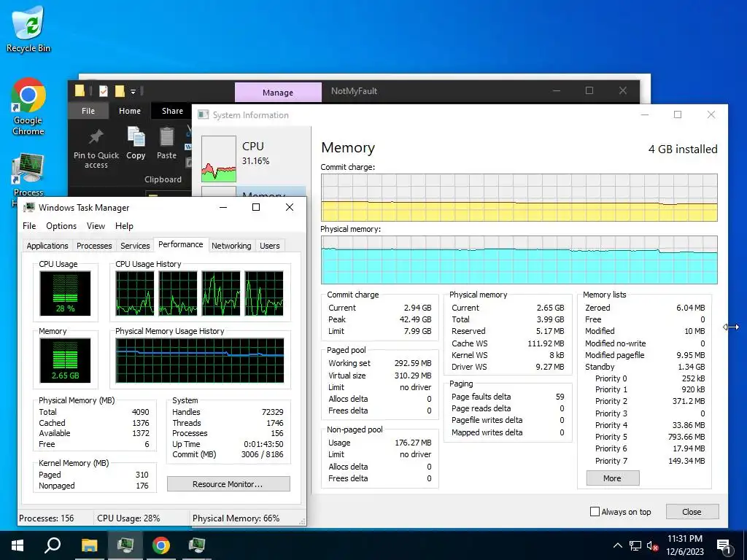Minimize the System Information window
Screen dimensions: 747x560
point(645,114)
